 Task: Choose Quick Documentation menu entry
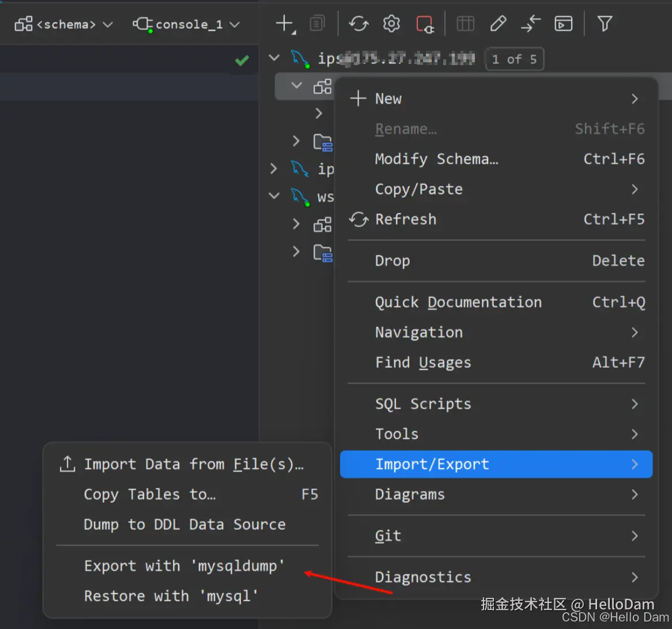tap(496, 302)
